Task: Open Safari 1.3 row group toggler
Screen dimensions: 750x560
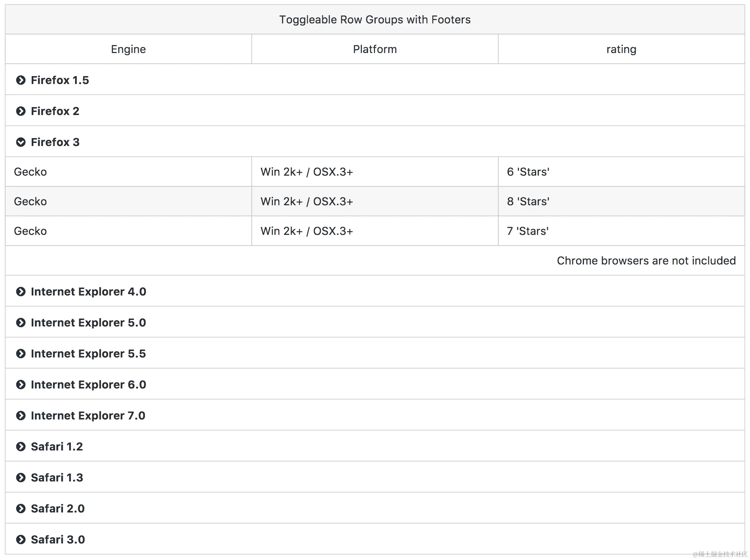Action: [x=21, y=478]
